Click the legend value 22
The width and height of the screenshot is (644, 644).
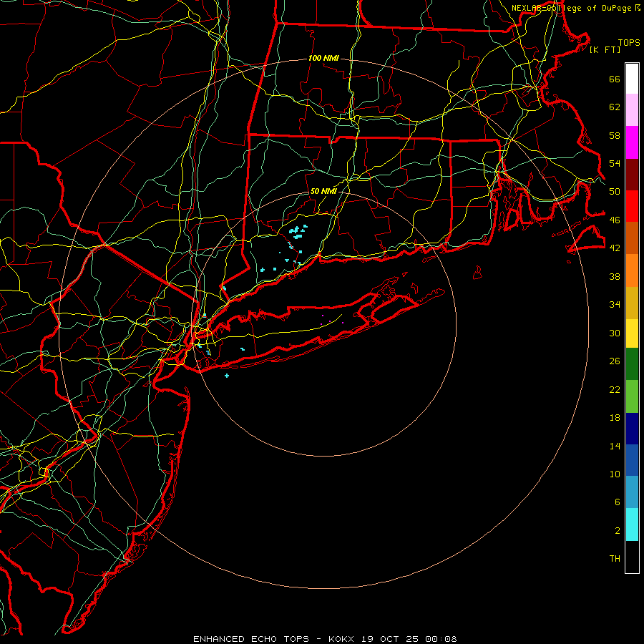pos(615,389)
